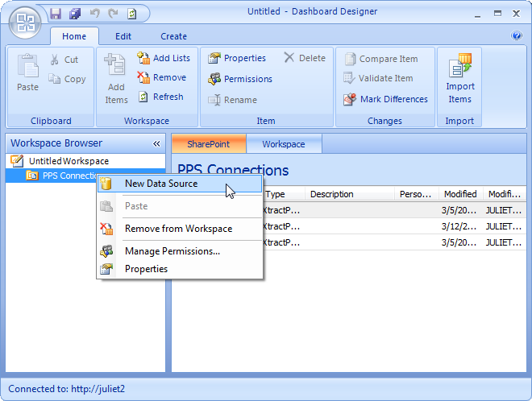Open the round Office application button
Image resolution: width=532 pixels, height=401 pixels.
(x=25, y=23)
